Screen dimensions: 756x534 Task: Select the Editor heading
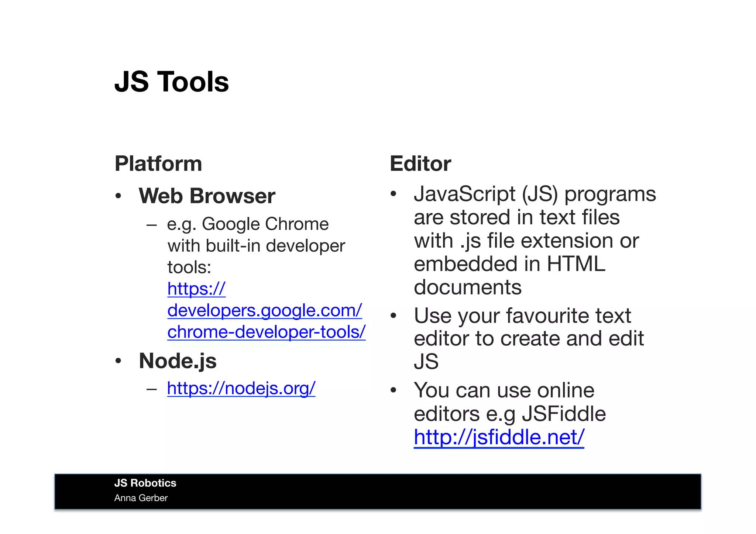(420, 163)
